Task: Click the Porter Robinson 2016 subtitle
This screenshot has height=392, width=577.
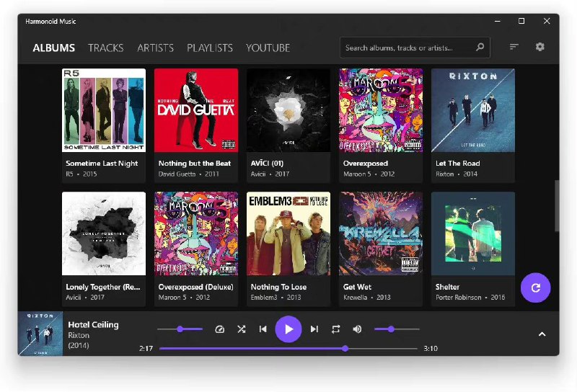Action: [x=470, y=297]
